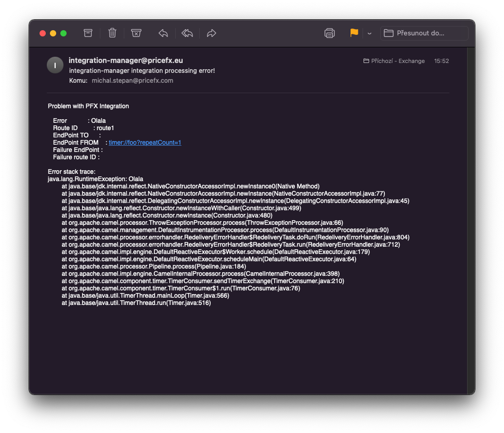The width and height of the screenshot is (504, 433).
Task: Click the Reply All arrow icon
Action: coord(187,33)
